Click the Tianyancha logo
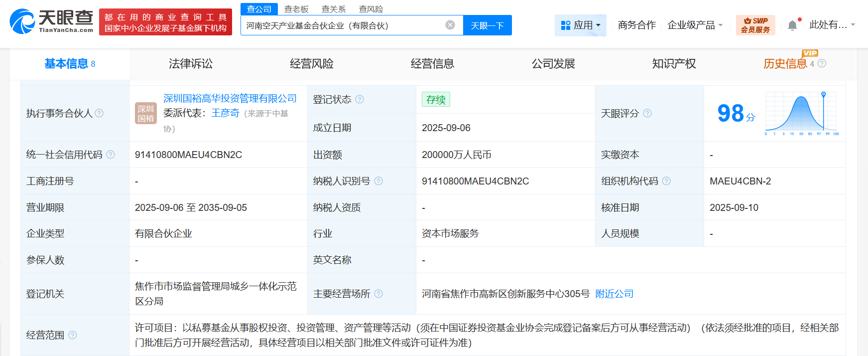868x356 pixels. 51,21
